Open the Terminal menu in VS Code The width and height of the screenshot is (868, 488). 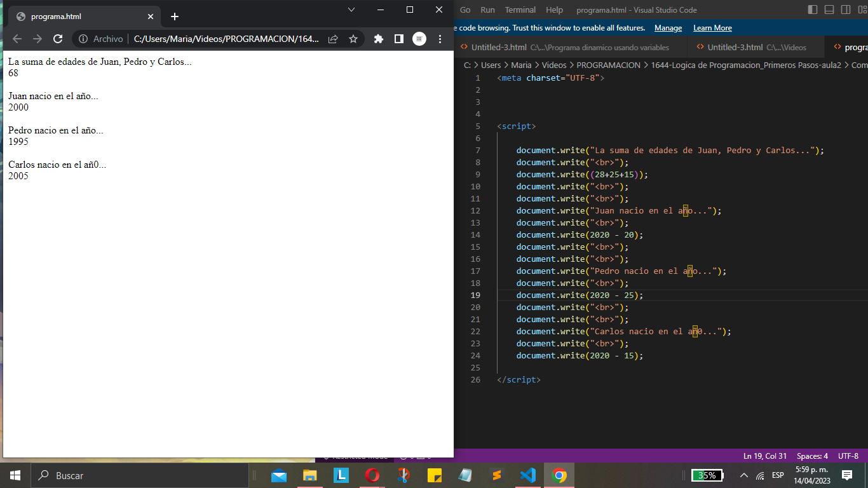[520, 10]
